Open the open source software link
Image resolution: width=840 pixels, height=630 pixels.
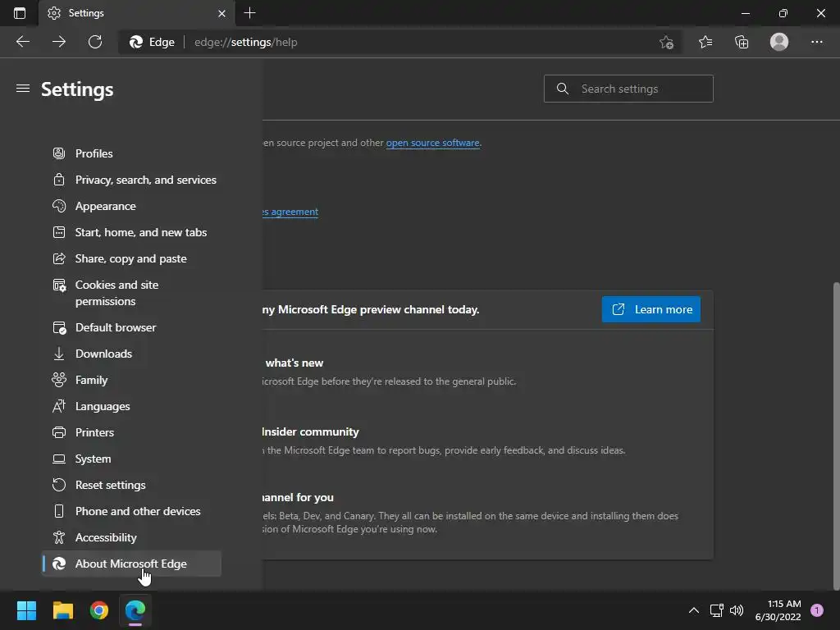pos(433,143)
